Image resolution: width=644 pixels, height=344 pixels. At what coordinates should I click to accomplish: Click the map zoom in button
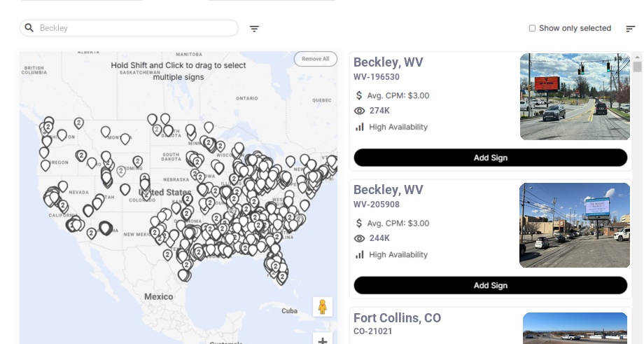tap(322, 340)
